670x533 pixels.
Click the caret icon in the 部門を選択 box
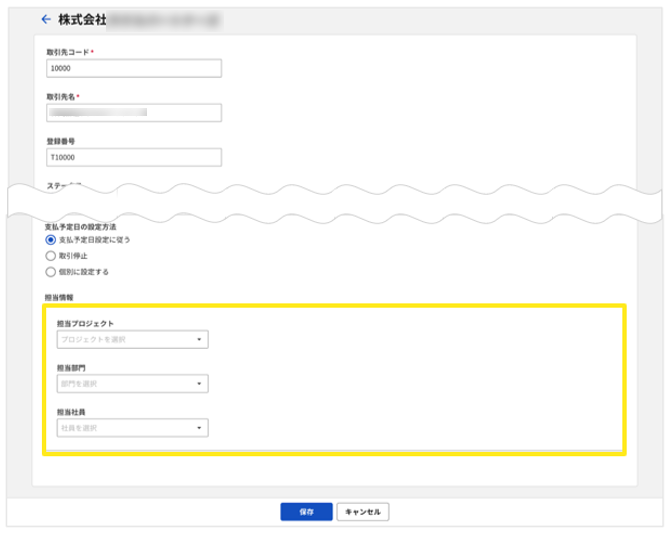click(x=199, y=384)
